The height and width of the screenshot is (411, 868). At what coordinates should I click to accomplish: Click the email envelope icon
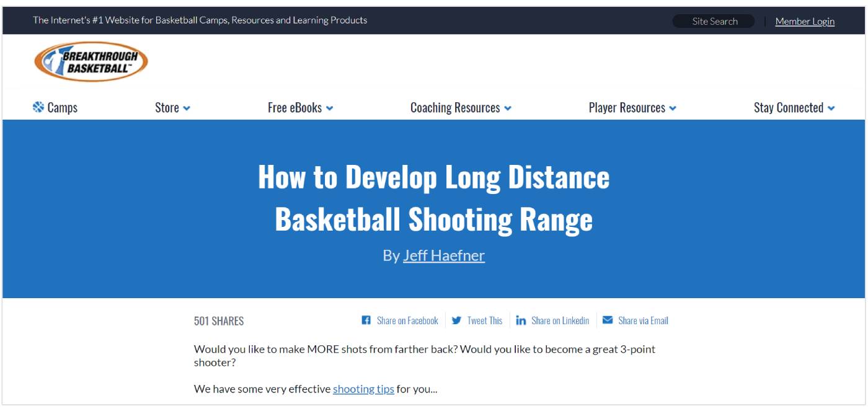tap(608, 320)
